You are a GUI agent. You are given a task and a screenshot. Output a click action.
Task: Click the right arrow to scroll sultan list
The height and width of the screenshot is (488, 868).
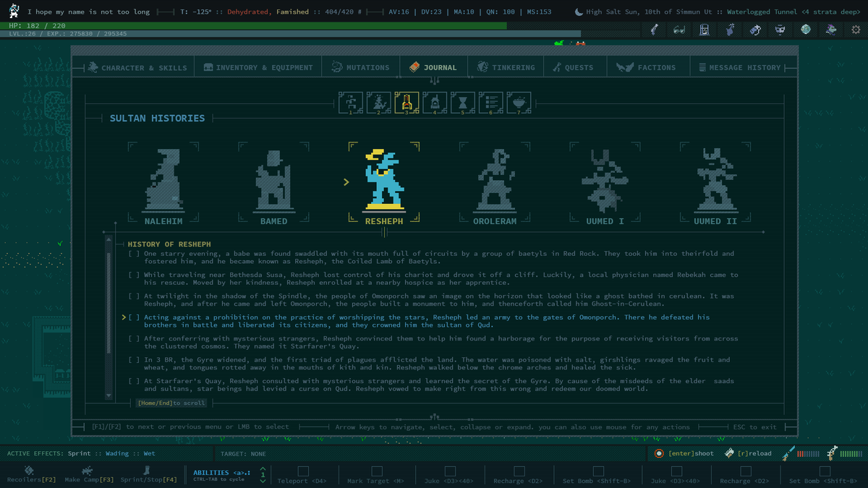coord(764,232)
